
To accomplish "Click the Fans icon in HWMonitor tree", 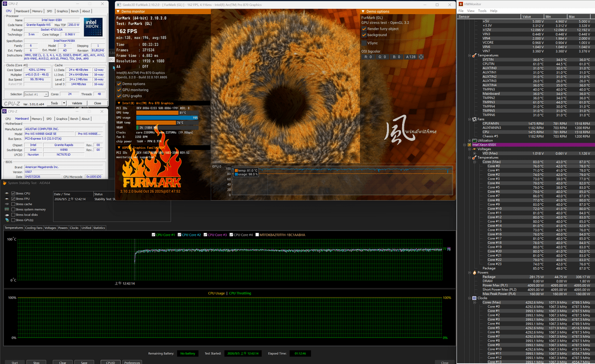I will tap(475, 119).
